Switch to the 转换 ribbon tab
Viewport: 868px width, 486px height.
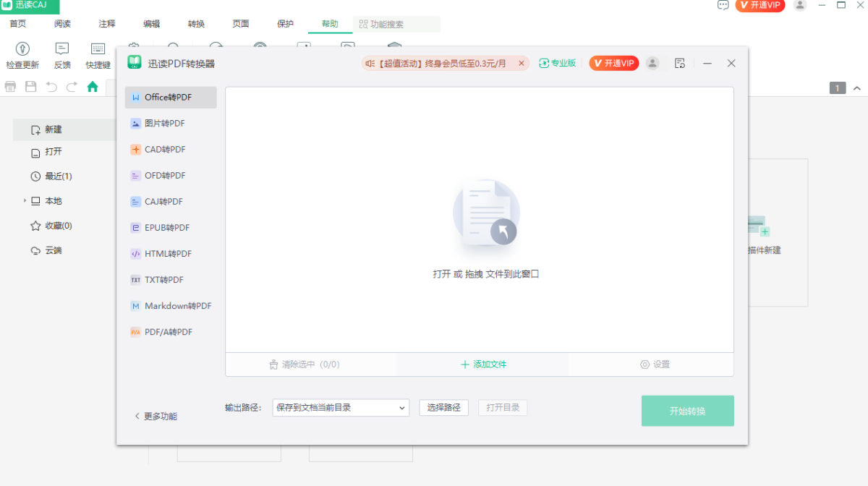(195, 23)
